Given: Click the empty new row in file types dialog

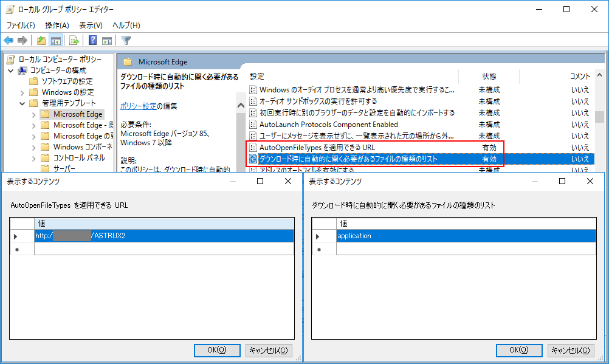Looking at the screenshot, I should 466,249.
